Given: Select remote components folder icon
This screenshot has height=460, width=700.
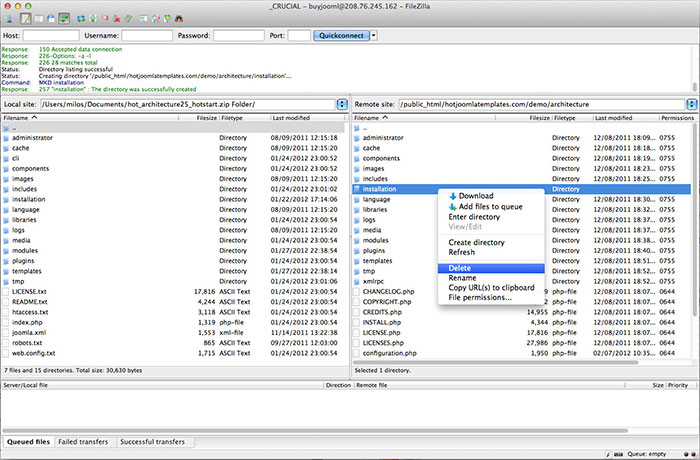Looking at the screenshot, I should [x=357, y=159].
